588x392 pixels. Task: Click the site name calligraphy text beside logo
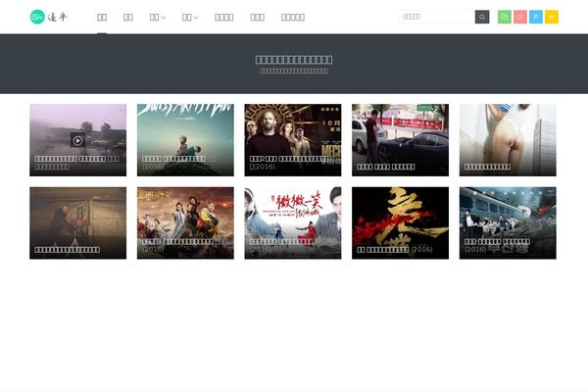coord(58,18)
